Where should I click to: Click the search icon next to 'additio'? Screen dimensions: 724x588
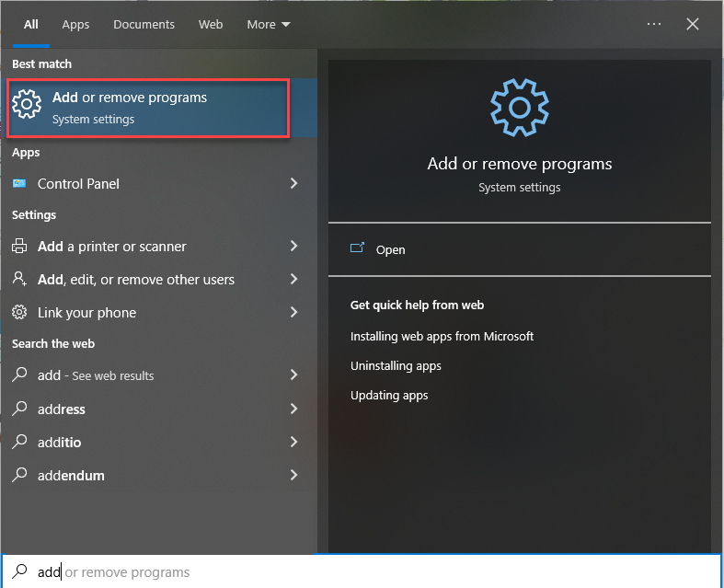pyautogui.click(x=19, y=442)
